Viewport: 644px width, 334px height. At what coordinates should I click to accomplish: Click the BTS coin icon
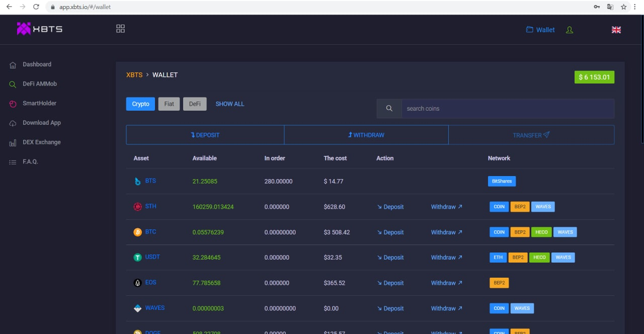click(x=137, y=181)
